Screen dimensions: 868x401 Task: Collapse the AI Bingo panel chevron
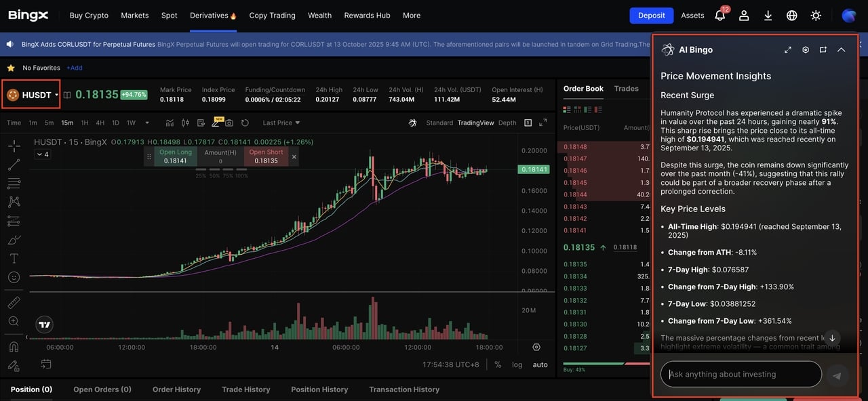tap(841, 49)
